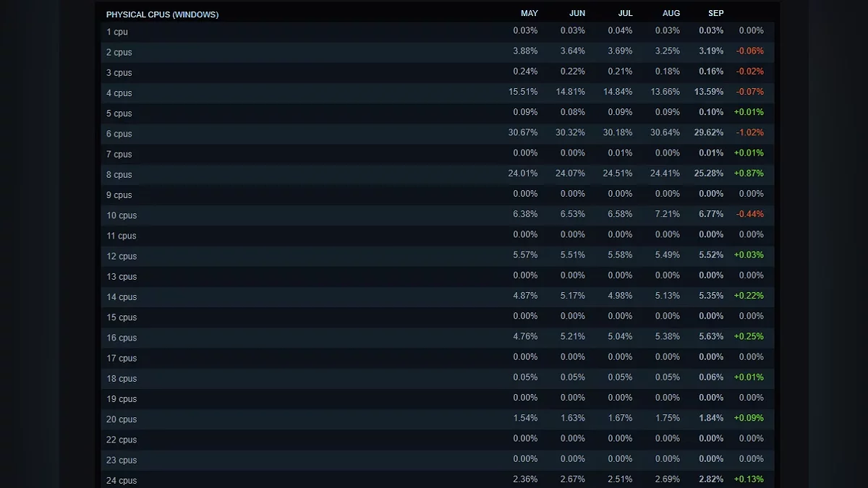Select the "6 cpus" row label
868x488 pixels.
point(119,134)
